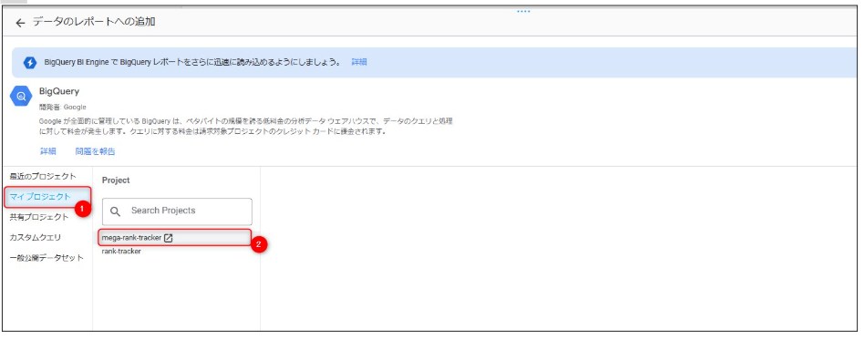Click the BigQuery connector logo icon

click(x=21, y=97)
